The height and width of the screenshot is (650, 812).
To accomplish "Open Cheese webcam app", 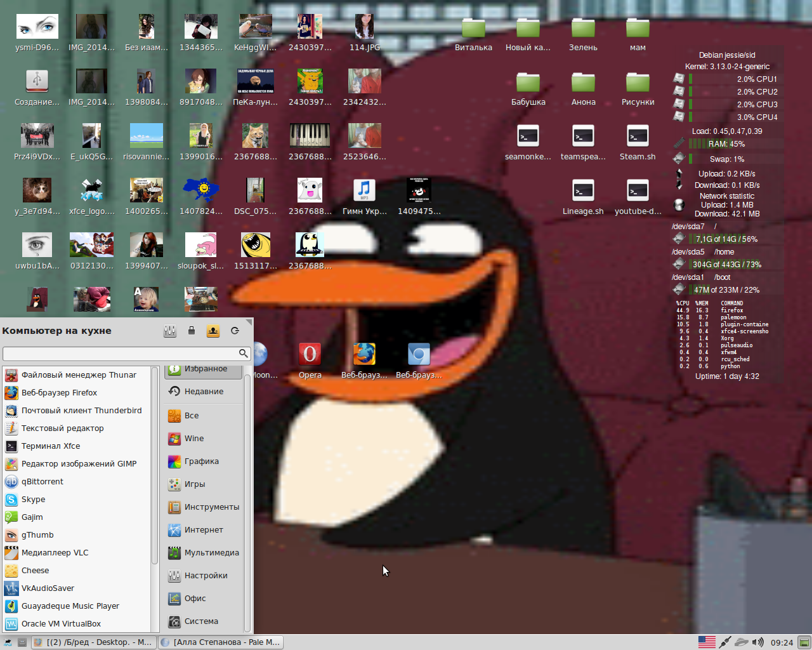I will point(76,571).
